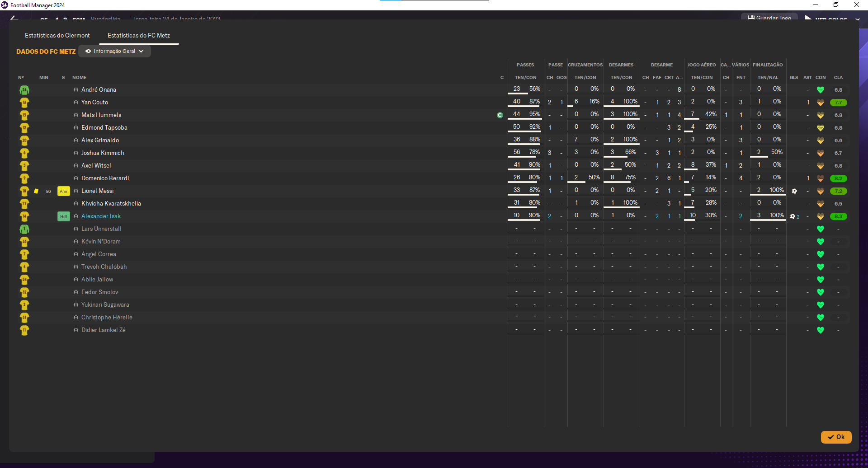Screen dimensions: 868x468
Task: Click Ángel Correa's shirt icon
Action: (x=24, y=254)
